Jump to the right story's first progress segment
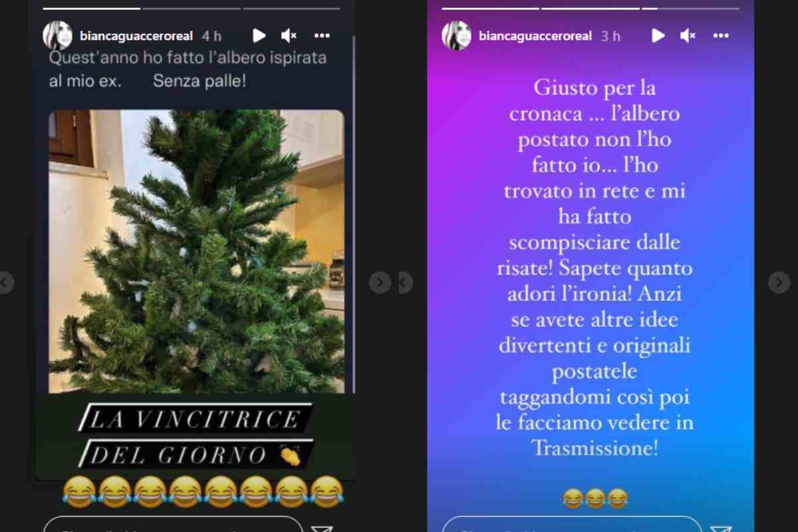The height and width of the screenshot is (532, 798). tap(490, 9)
